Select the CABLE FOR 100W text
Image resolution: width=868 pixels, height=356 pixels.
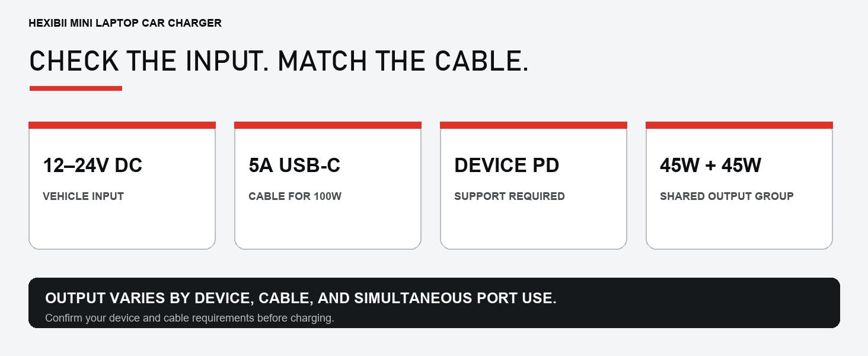click(295, 196)
